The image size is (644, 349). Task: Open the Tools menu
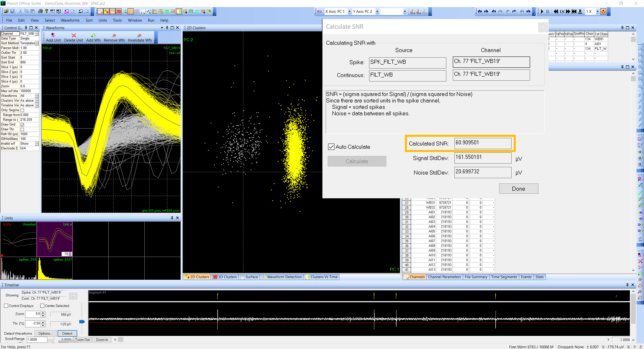coord(117,20)
